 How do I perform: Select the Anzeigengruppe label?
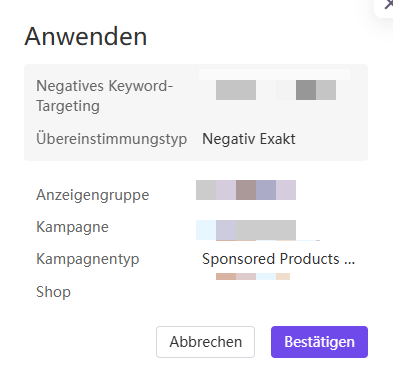tap(92, 195)
